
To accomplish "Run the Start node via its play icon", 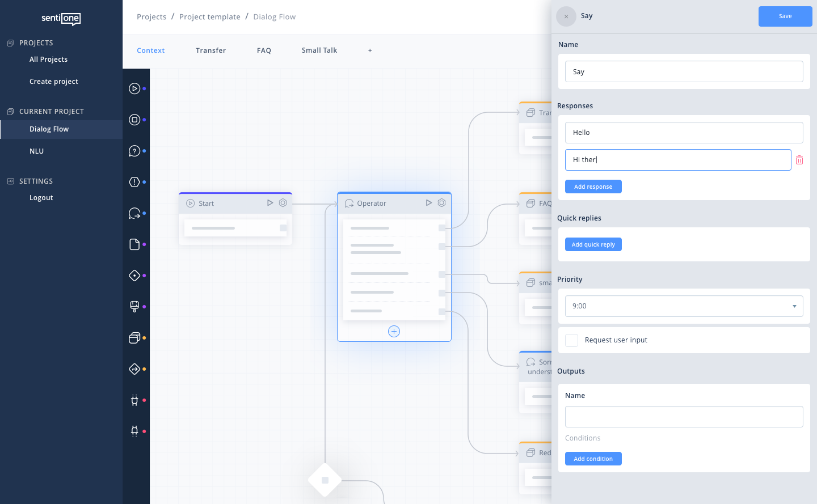I will (x=270, y=202).
